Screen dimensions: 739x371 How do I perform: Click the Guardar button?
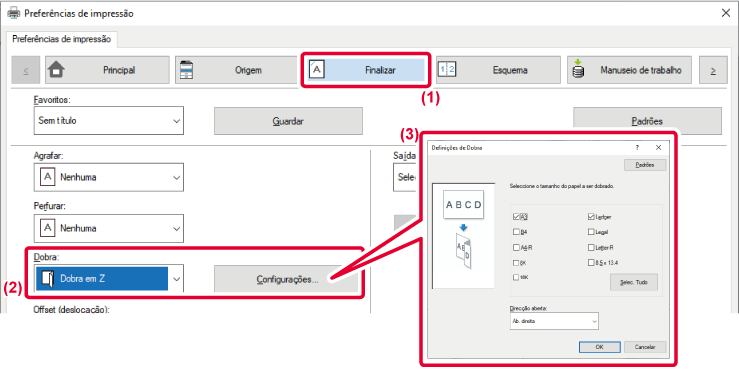288,121
